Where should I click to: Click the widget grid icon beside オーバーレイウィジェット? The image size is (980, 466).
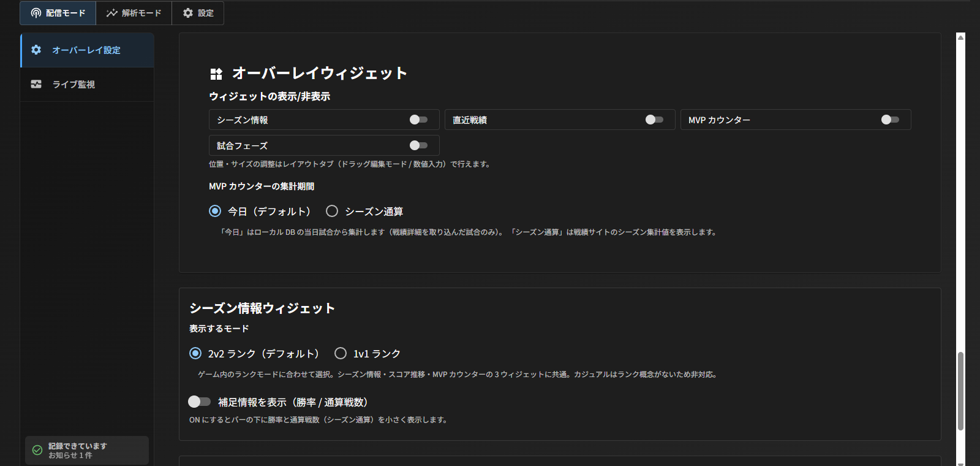216,74
